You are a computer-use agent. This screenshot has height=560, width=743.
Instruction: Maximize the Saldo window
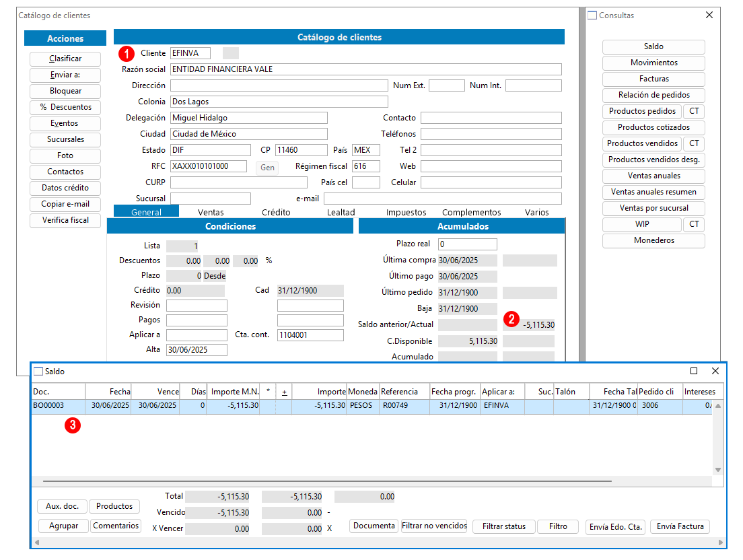click(x=694, y=371)
